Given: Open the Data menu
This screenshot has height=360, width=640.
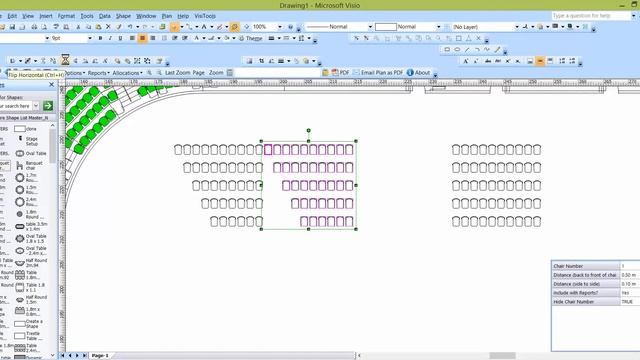Looking at the screenshot, I should (104, 16).
